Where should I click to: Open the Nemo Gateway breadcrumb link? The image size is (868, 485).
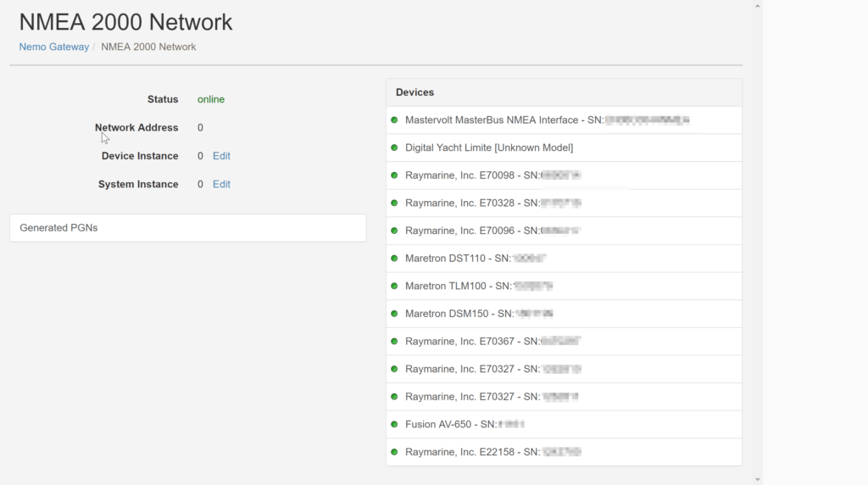tap(53, 47)
